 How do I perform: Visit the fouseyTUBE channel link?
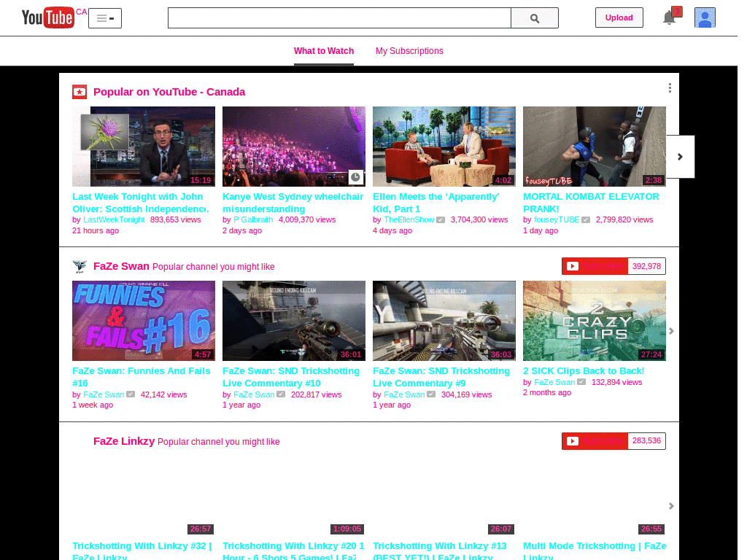coord(557,219)
